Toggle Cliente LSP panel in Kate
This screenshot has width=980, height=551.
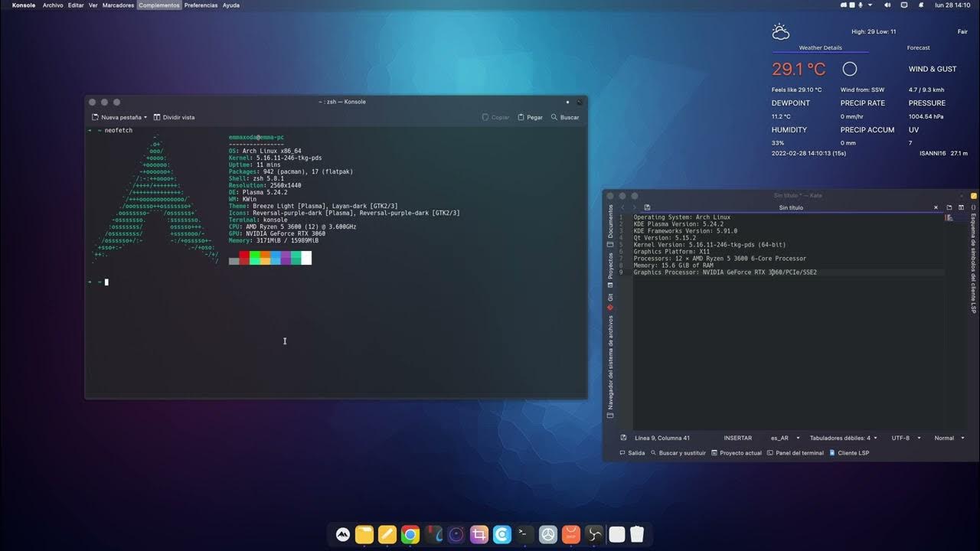[x=849, y=453]
